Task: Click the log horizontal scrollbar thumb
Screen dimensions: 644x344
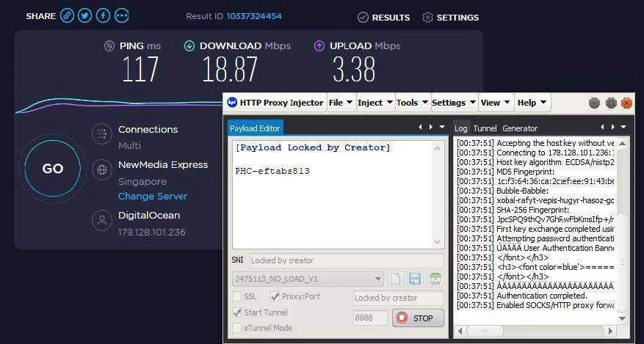Action: click(485, 331)
